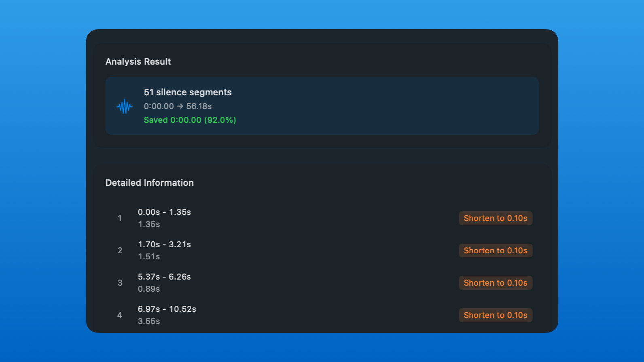
Task: Click the 1.51s duration under segment 2
Action: pyautogui.click(x=149, y=257)
